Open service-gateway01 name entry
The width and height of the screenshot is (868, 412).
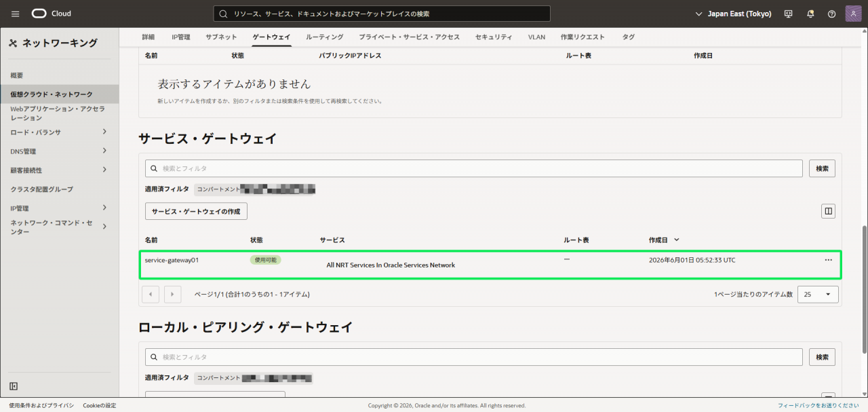[x=172, y=260]
